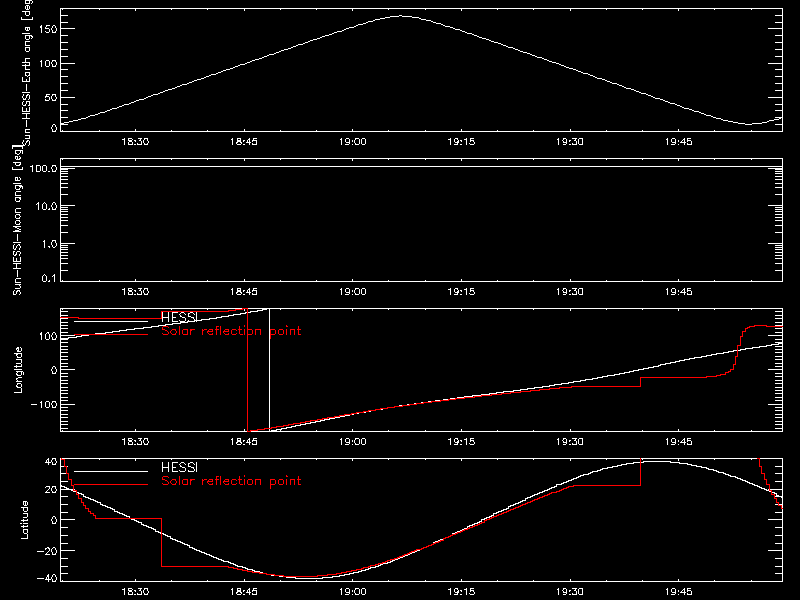Click the 20 tick label on Latitude plot
The image size is (800, 600).
point(51,490)
